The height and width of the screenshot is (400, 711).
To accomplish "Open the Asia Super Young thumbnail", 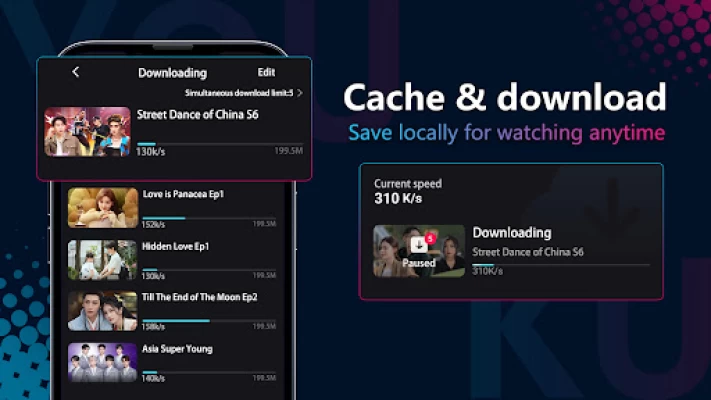I will point(102,362).
